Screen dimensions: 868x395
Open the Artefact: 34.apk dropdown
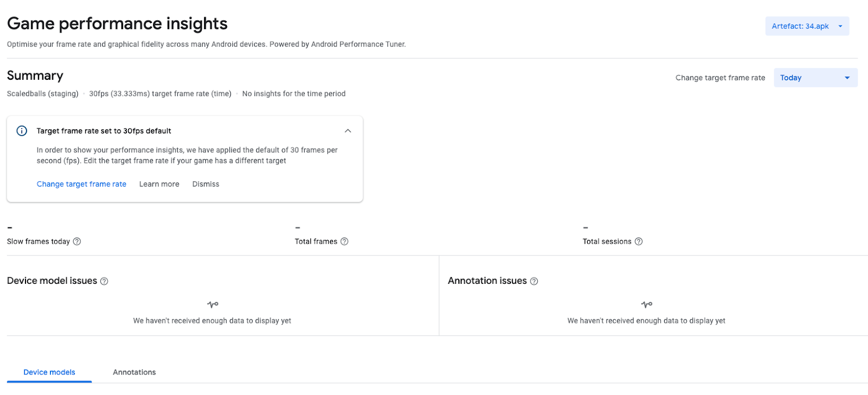[x=807, y=26]
